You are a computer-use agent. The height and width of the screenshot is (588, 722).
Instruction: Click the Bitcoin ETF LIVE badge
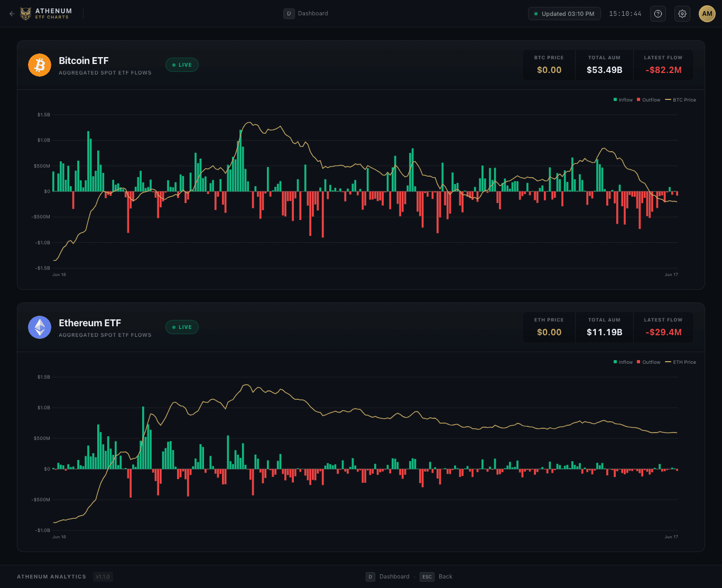tap(182, 65)
